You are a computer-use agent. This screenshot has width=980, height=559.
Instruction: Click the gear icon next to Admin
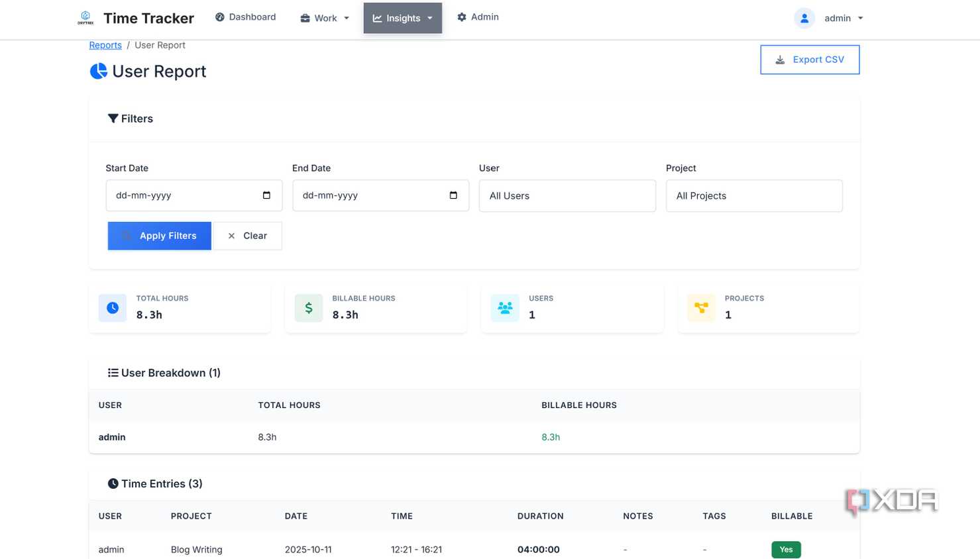[x=462, y=17]
